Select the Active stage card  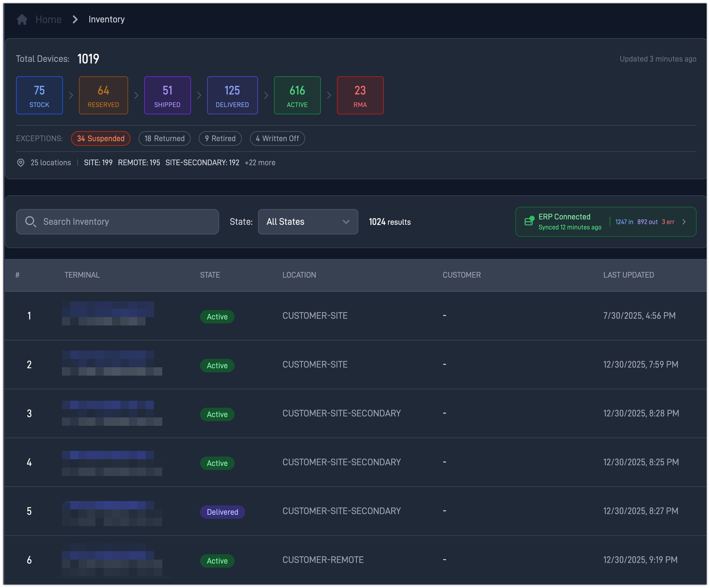click(297, 95)
